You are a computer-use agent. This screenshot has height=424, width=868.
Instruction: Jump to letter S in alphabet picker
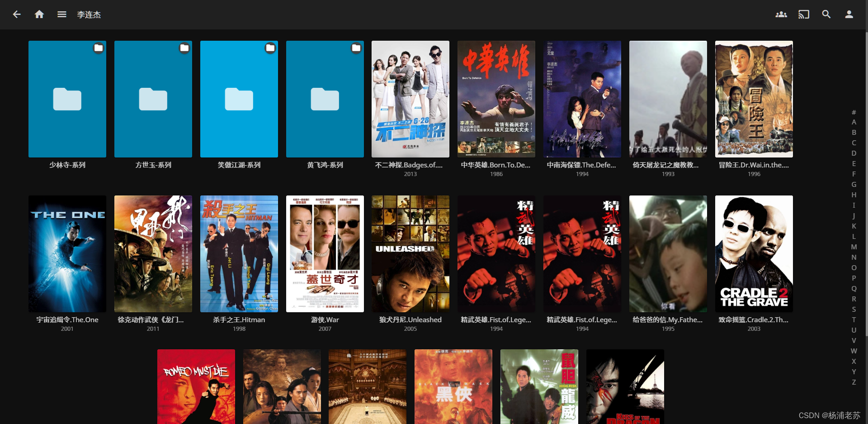tap(854, 310)
